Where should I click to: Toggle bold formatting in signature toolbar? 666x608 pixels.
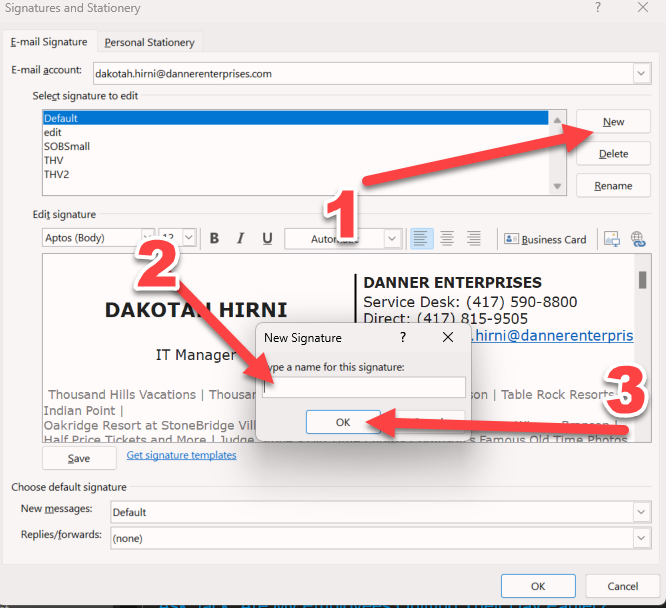click(214, 239)
